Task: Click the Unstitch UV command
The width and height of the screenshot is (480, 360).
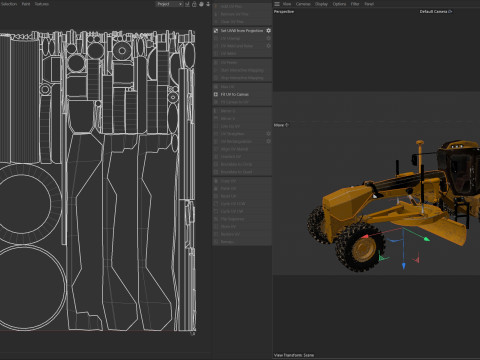Action: click(x=231, y=157)
